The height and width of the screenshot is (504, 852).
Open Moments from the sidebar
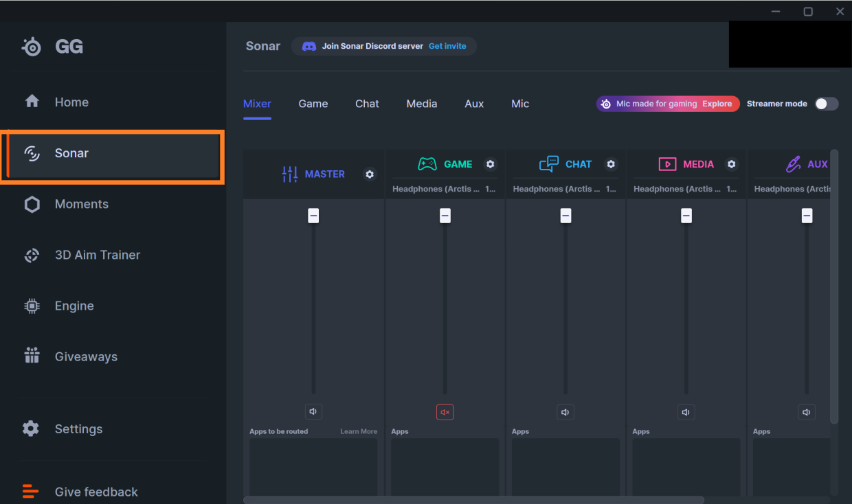coord(81,204)
